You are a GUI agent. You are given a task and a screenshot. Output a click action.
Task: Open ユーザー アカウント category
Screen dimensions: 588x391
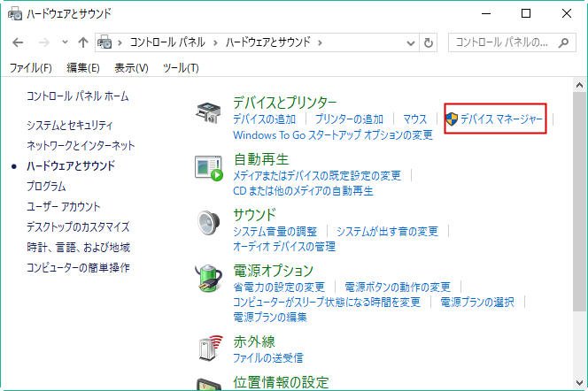click(64, 207)
